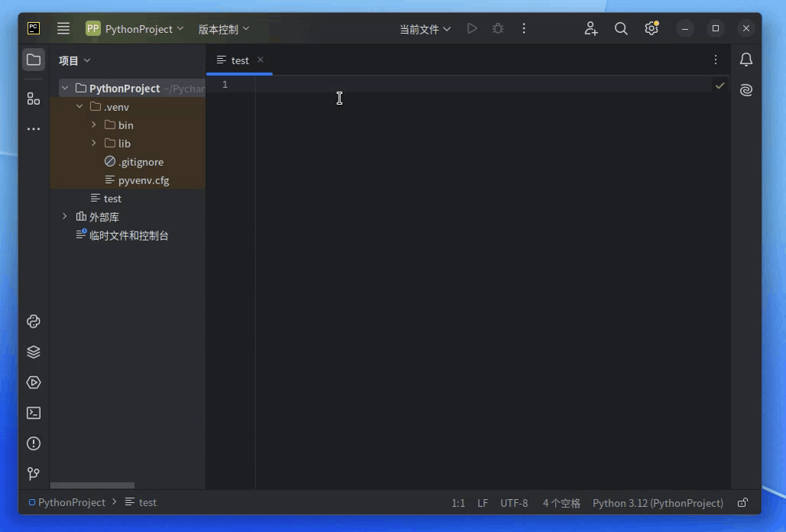Open the Structure tool window
This screenshot has width=786, height=532.
pos(34,99)
